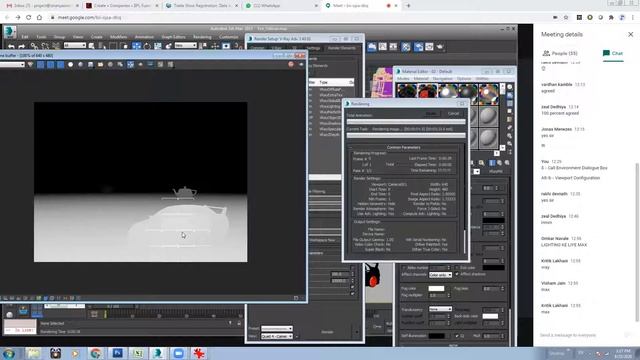Toggle the Self-illumination GI checkbox

[457, 336]
